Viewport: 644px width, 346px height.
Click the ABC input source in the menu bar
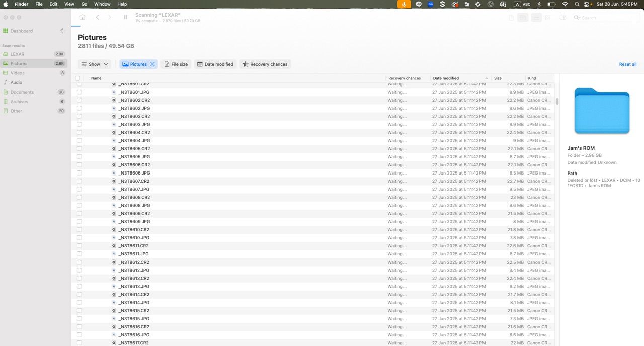pos(522,4)
